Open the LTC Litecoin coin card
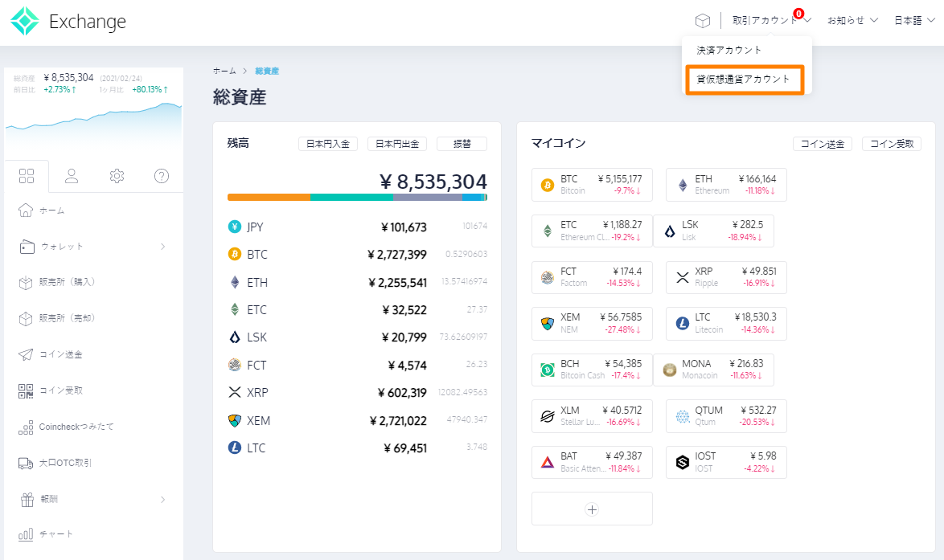The width and height of the screenshot is (944, 560). (x=726, y=324)
